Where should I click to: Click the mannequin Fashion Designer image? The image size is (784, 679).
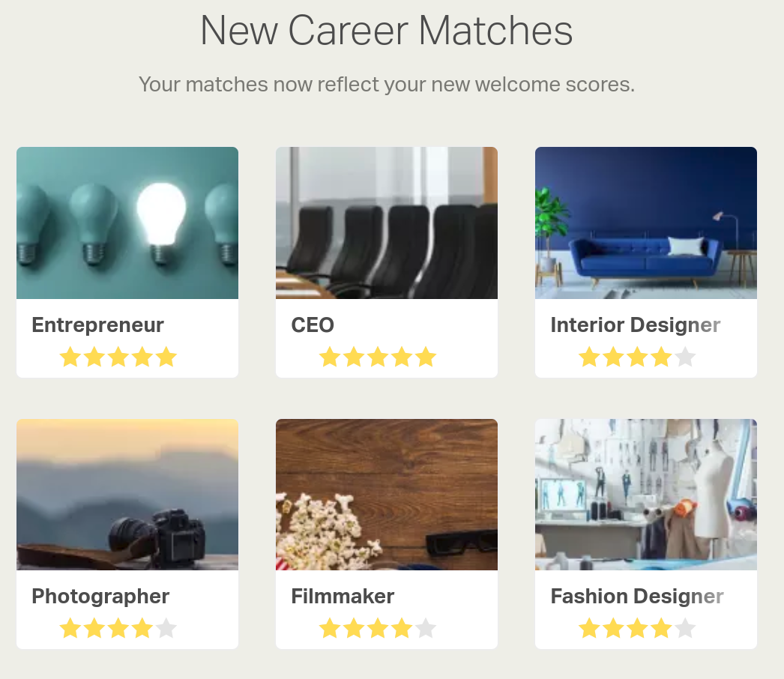(645, 494)
